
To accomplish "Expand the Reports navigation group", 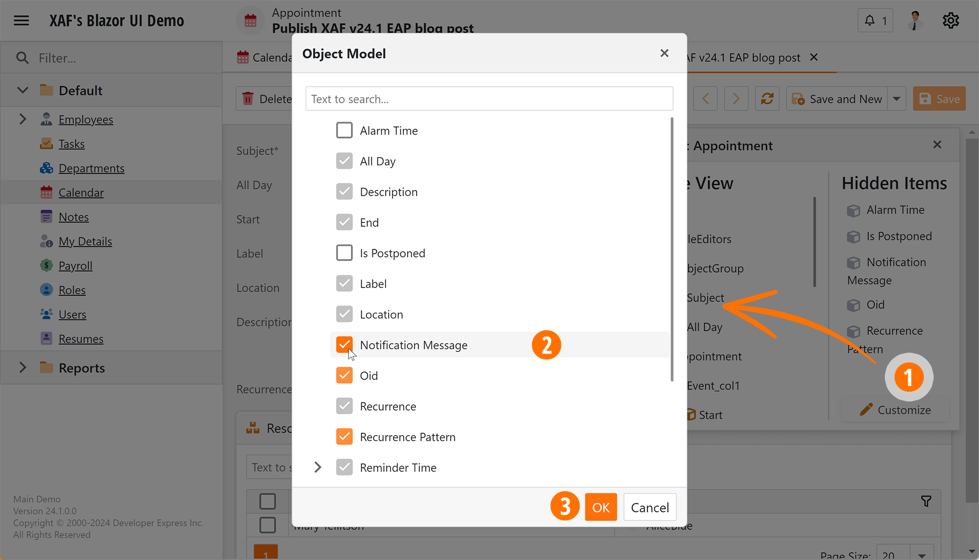I will [22, 367].
